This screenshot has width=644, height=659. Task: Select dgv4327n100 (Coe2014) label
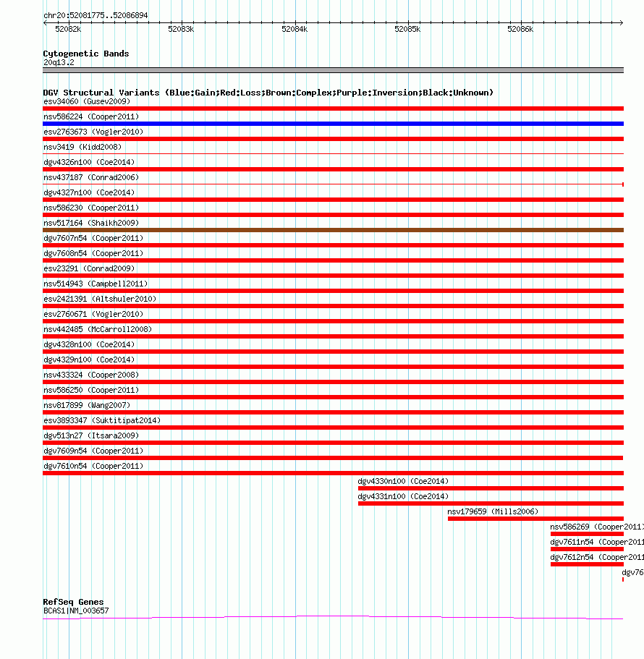coord(89,192)
